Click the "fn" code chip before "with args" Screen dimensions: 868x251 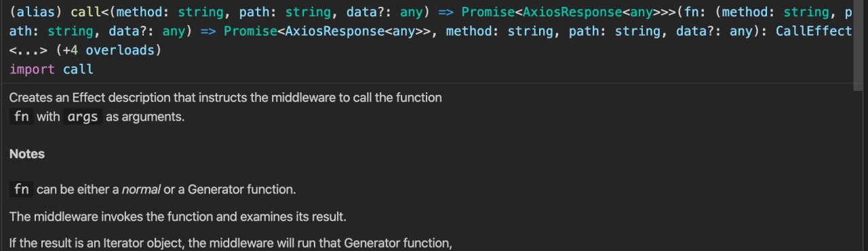(22, 117)
